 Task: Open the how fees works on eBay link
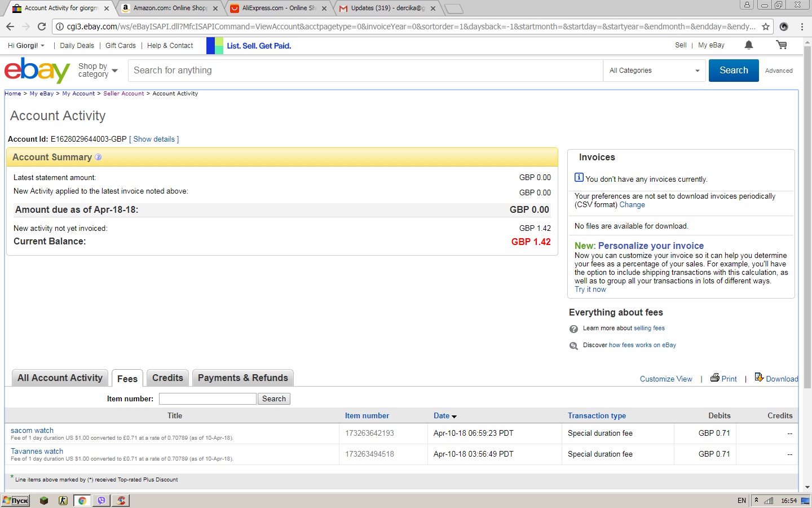(x=642, y=345)
